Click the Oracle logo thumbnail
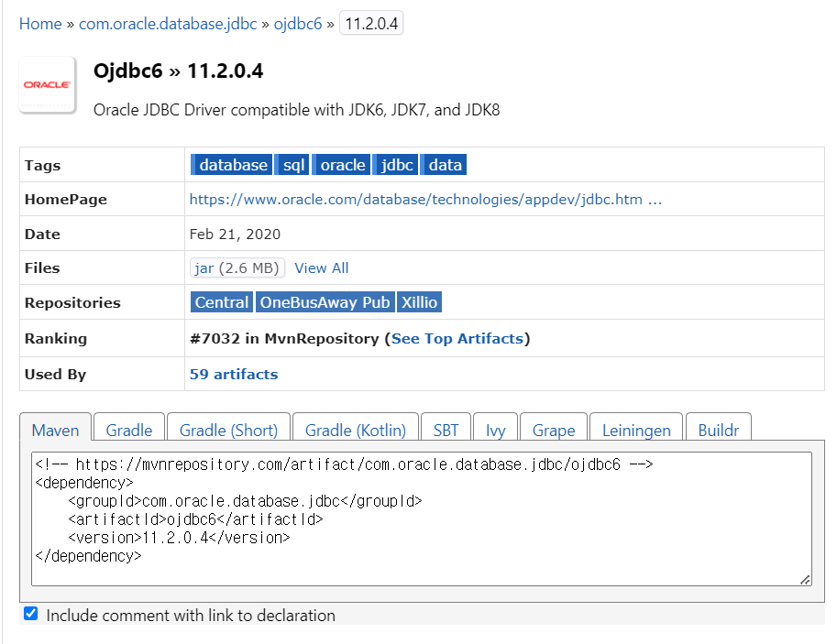 (x=48, y=85)
